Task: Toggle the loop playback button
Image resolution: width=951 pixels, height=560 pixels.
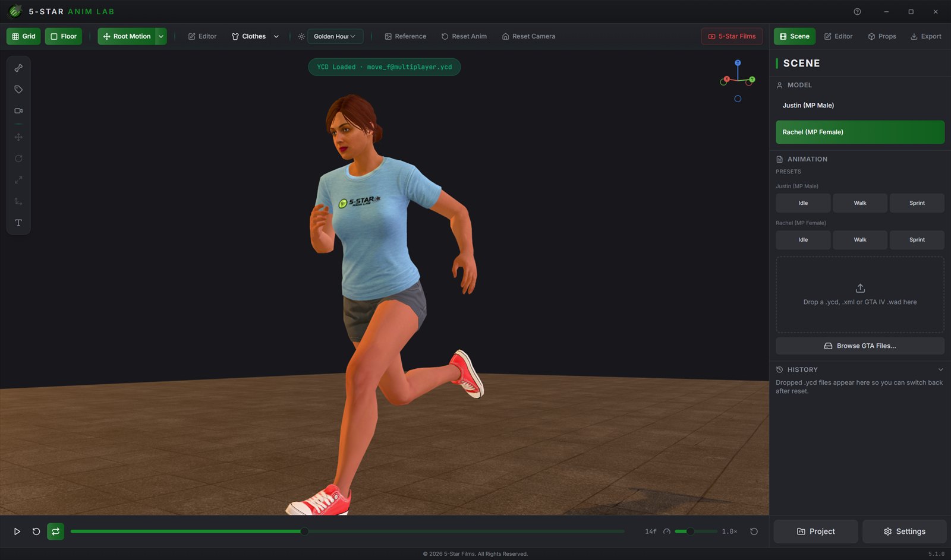Action: (55, 531)
